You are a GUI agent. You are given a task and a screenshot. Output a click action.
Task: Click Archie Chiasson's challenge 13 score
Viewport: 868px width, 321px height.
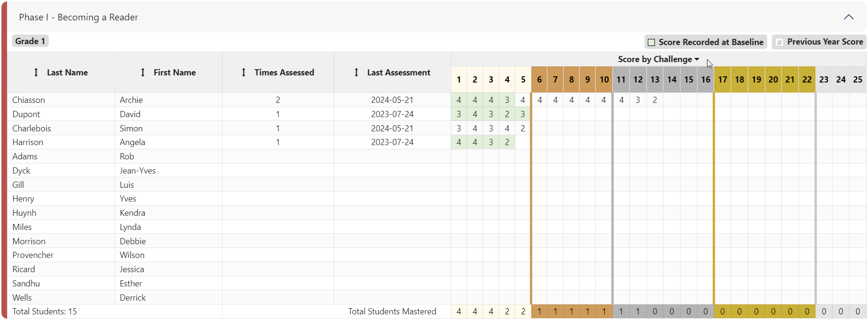click(x=655, y=100)
